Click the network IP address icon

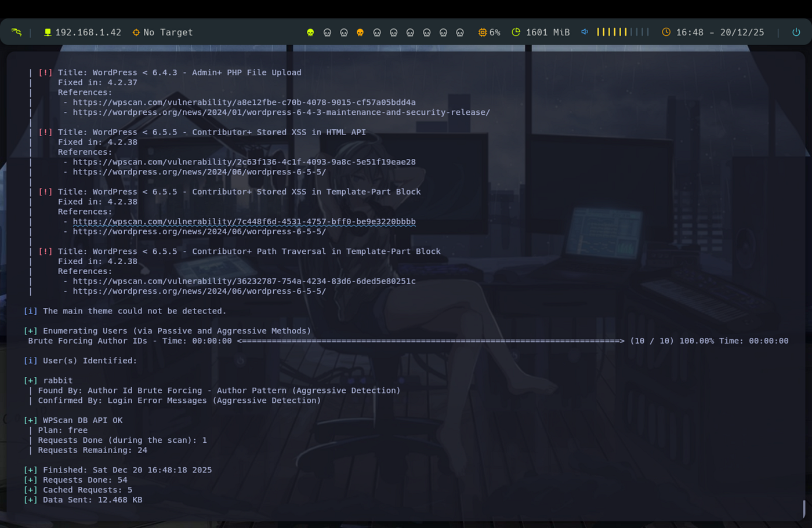click(48, 32)
